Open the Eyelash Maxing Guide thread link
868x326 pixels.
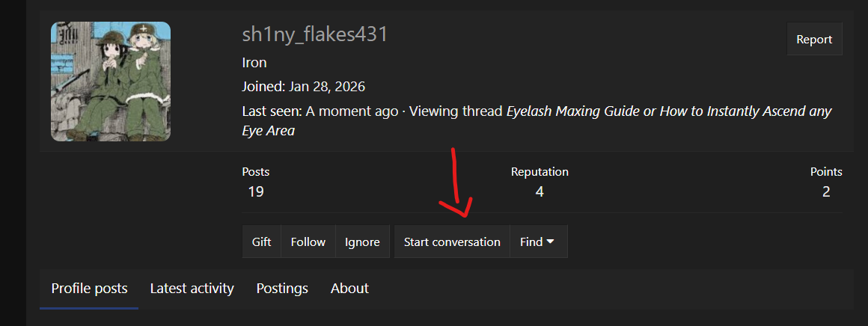668,111
